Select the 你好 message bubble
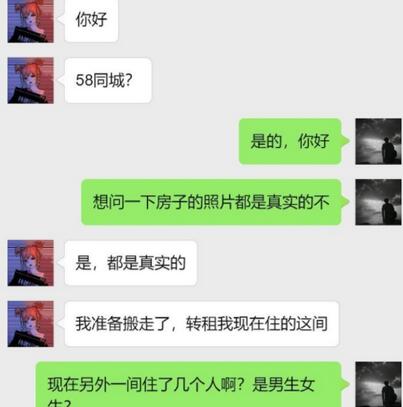Viewport: 403px width, 407px height. tap(91, 21)
